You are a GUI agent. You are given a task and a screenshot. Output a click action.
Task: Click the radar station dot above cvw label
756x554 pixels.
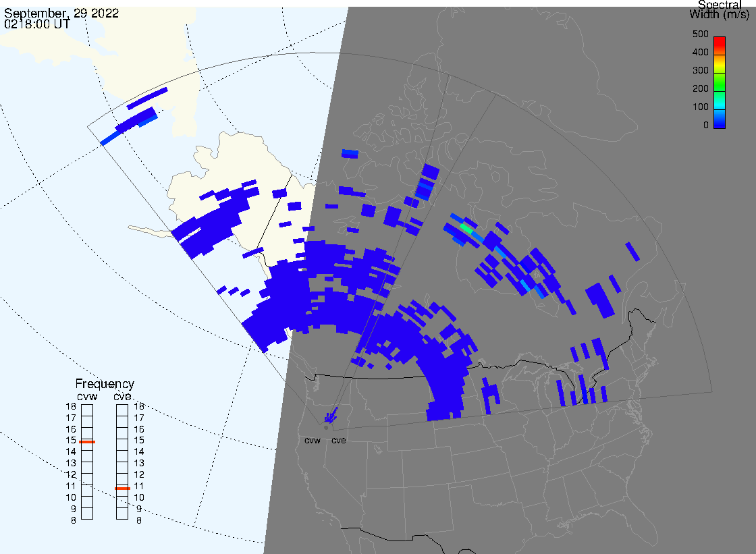(326, 428)
